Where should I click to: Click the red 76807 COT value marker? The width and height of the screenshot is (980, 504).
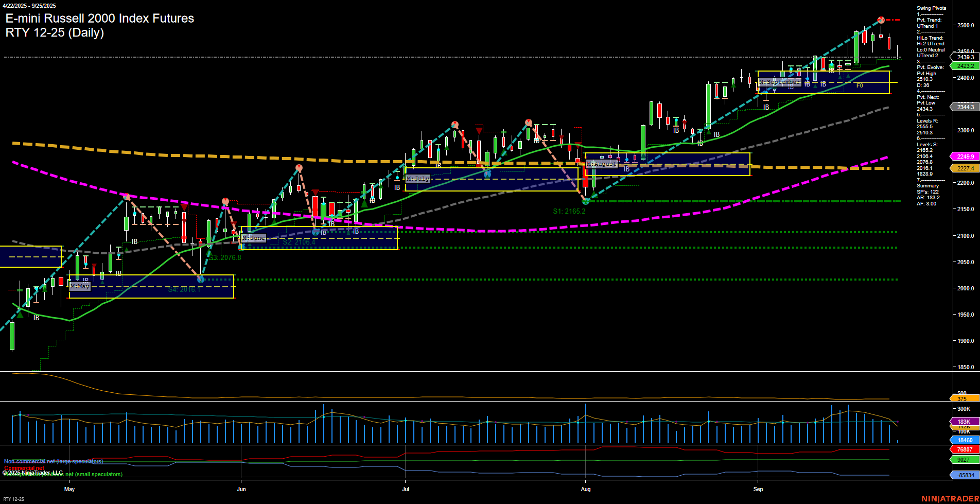964,449
